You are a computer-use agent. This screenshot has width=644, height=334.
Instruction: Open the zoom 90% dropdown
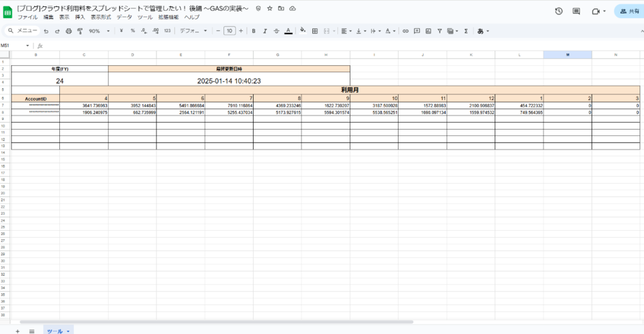pyautogui.click(x=99, y=31)
